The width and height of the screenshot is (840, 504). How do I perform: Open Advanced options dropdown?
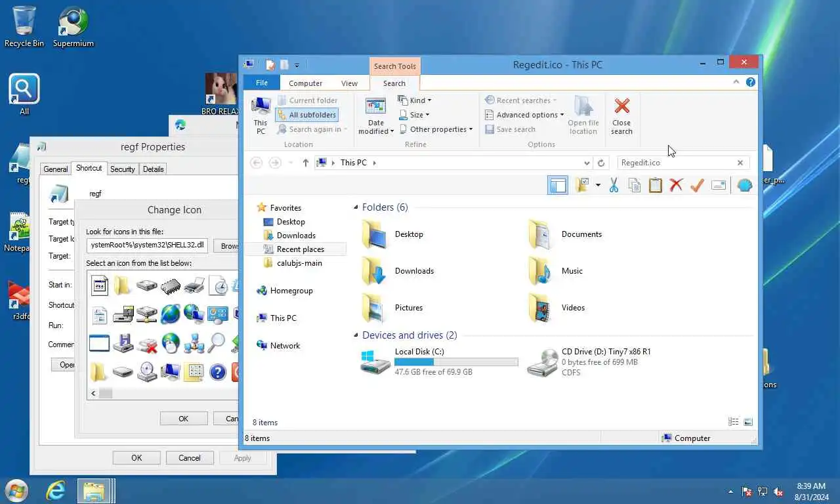(524, 115)
